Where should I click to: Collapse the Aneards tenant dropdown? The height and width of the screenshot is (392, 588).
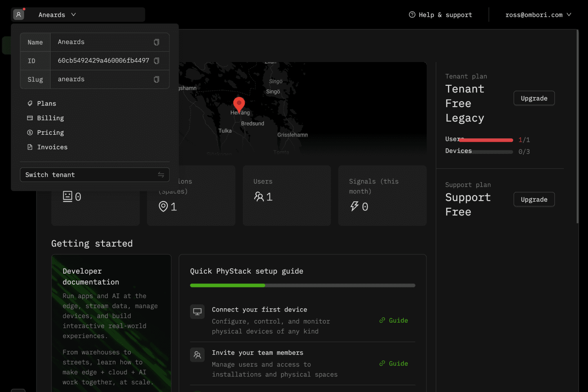tap(73, 15)
